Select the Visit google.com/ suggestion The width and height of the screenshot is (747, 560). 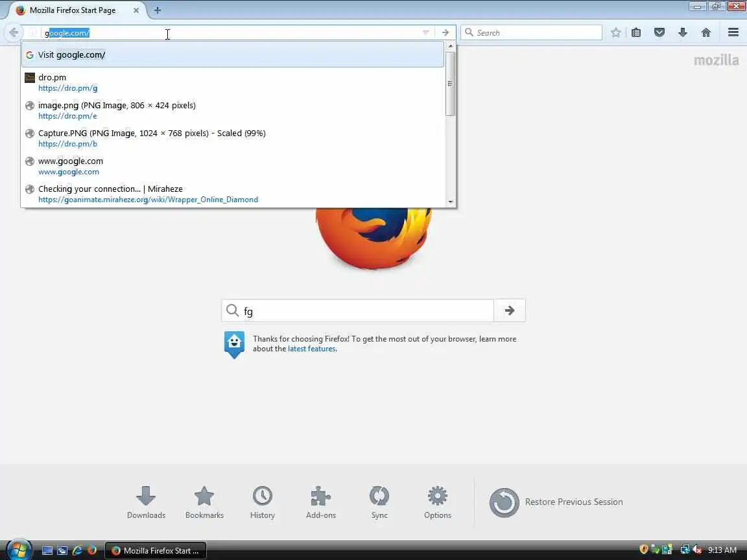click(x=233, y=54)
